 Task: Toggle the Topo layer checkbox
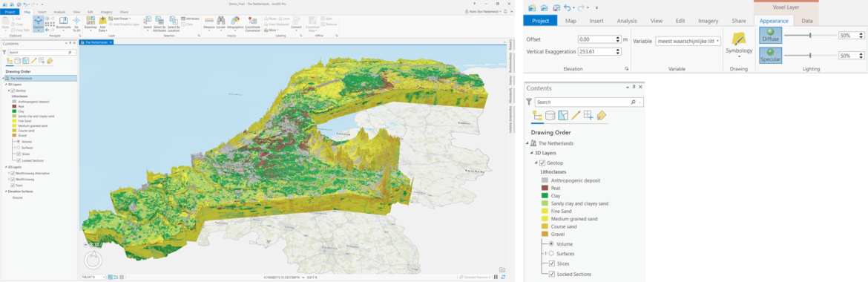coord(12,185)
